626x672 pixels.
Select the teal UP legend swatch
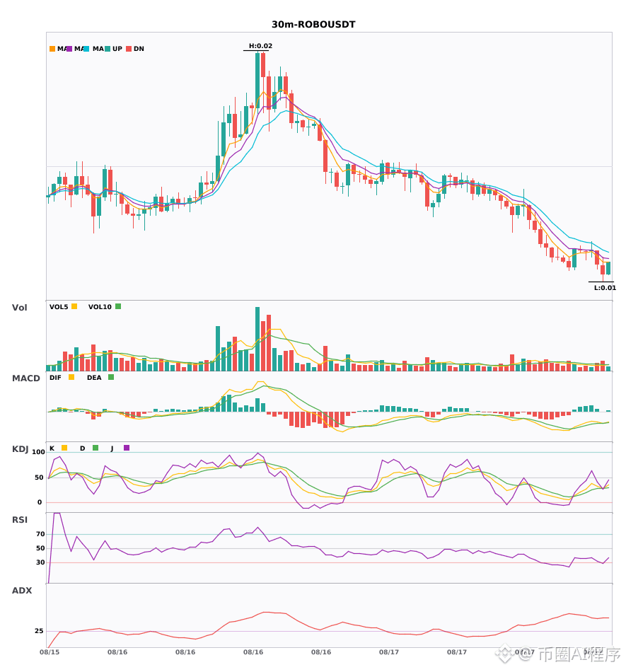click(x=108, y=49)
